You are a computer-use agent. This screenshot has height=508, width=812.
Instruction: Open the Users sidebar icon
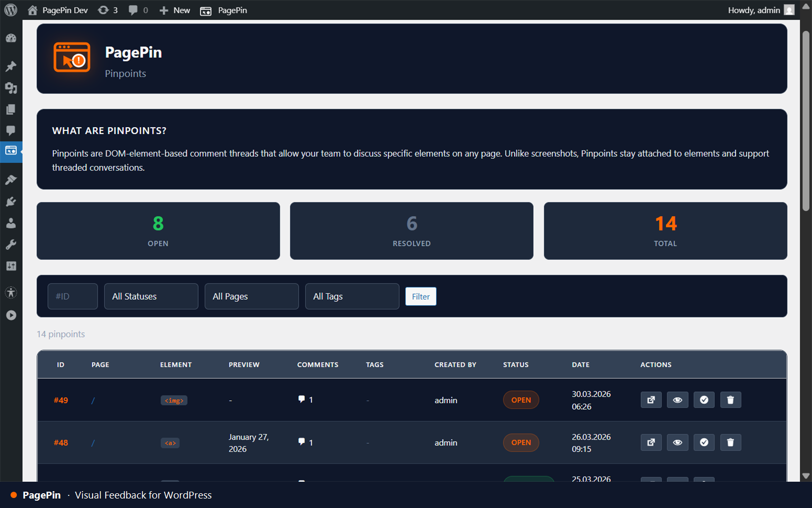[x=11, y=222]
